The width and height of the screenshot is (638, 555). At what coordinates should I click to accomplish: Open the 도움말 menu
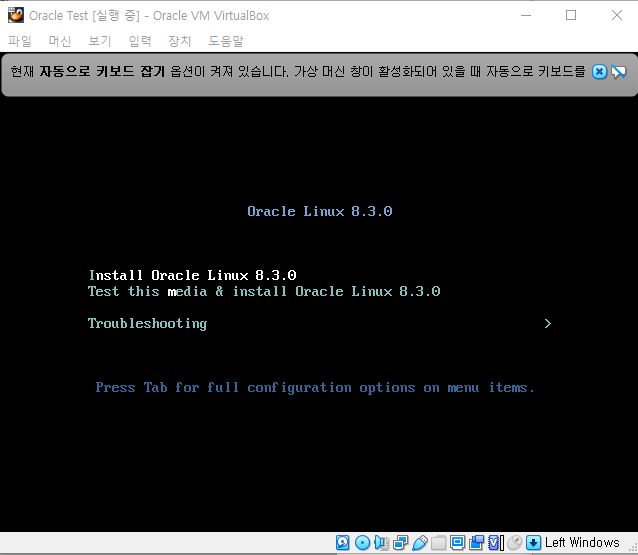pyautogui.click(x=226, y=41)
